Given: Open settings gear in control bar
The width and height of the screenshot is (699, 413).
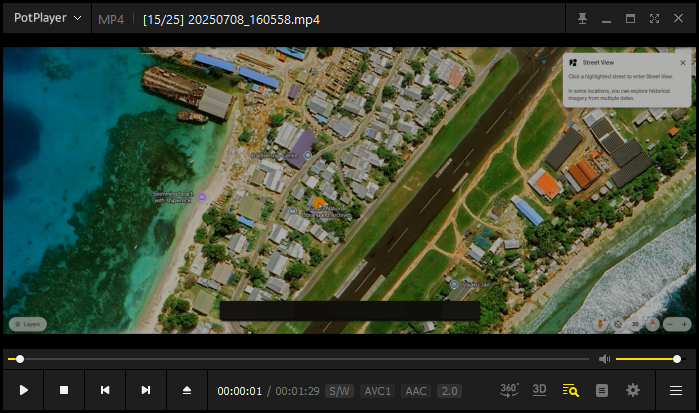Looking at the screenshot, I should pyautogui.click(x=632, y=390).
